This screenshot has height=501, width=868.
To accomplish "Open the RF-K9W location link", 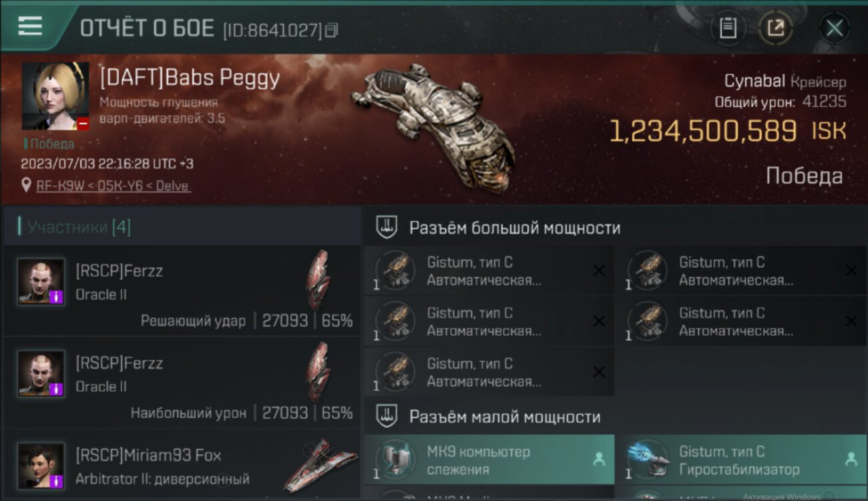I will [x=114, y=186].
